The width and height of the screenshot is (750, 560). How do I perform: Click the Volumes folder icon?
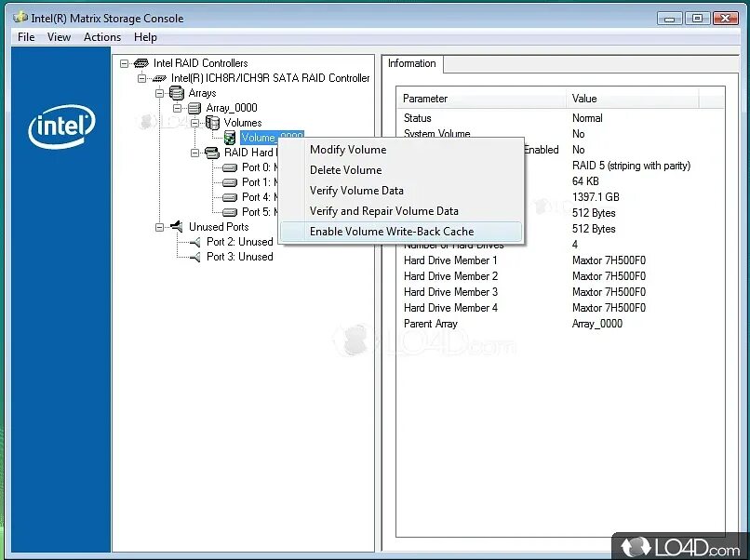click(x=212, y=123)
